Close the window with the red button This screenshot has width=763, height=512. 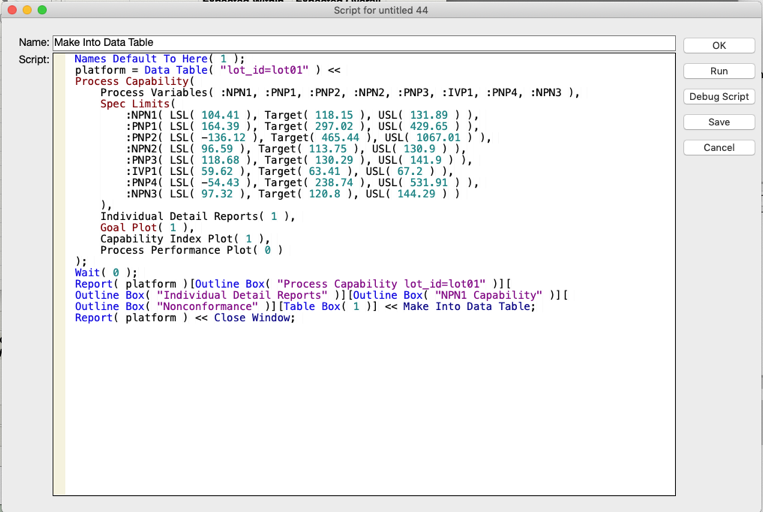point(13,10)
